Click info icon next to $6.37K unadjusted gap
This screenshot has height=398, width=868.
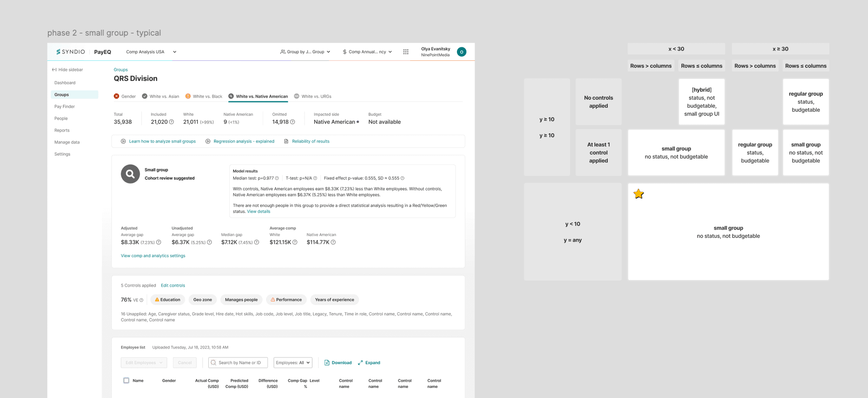point(210,242)
